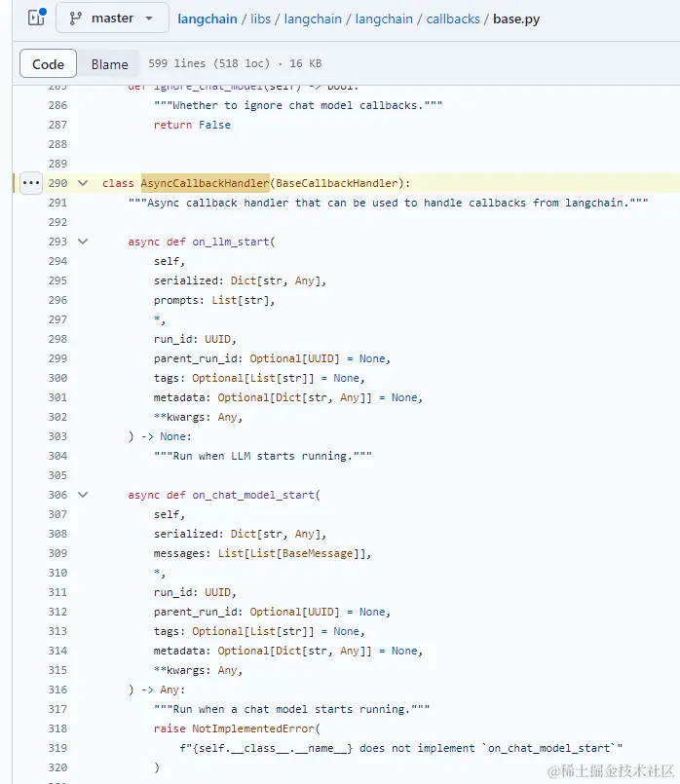680x784 pixels.
Task: Select line number 318
Action: click(x=58, y=728)
